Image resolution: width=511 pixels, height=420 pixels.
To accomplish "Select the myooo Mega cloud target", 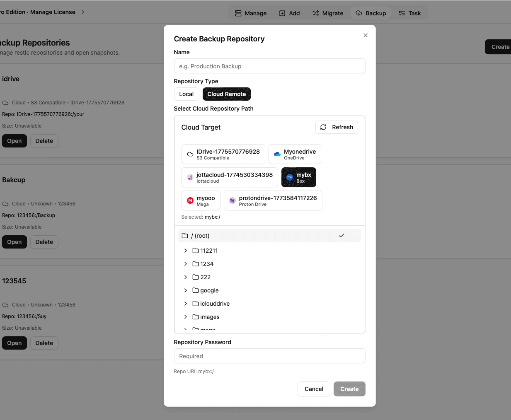I will coord(201,200).
